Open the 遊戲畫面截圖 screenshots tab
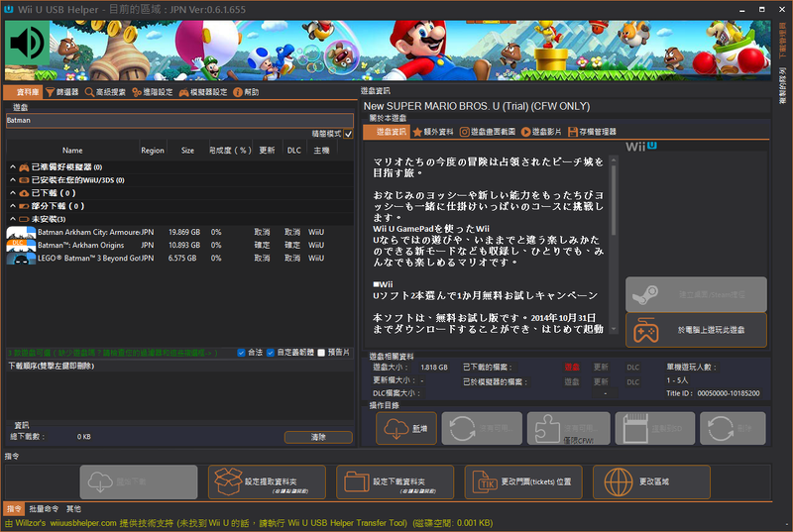Image resolution: width=793 pixels, height=532 pixels. (488, 132)
